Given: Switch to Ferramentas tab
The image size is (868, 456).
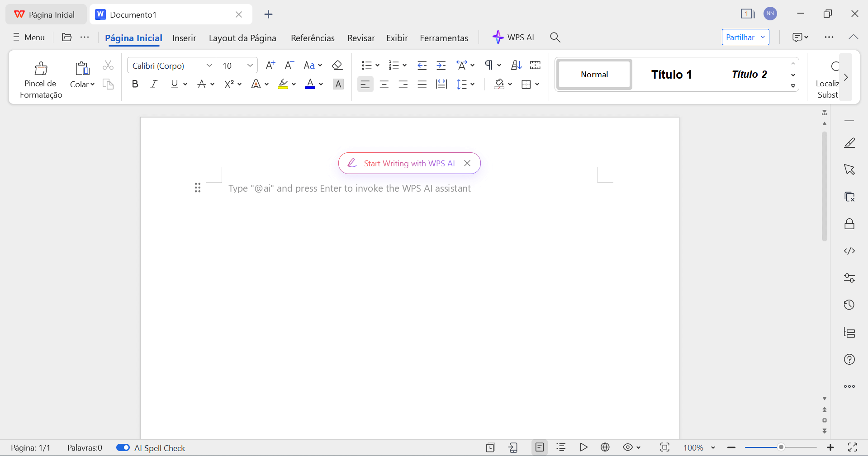Looking at the screenshot, I should [x=444, y=38].
